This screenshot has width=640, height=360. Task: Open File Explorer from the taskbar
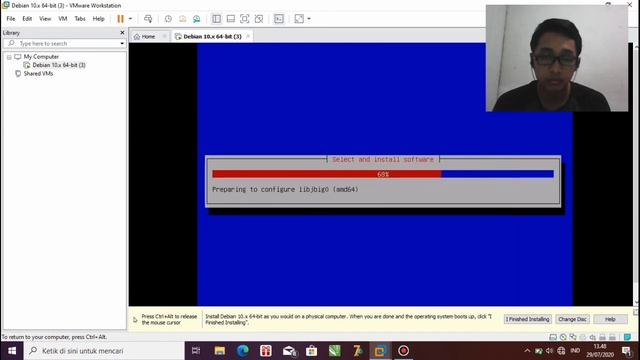[x=220, y=351]
